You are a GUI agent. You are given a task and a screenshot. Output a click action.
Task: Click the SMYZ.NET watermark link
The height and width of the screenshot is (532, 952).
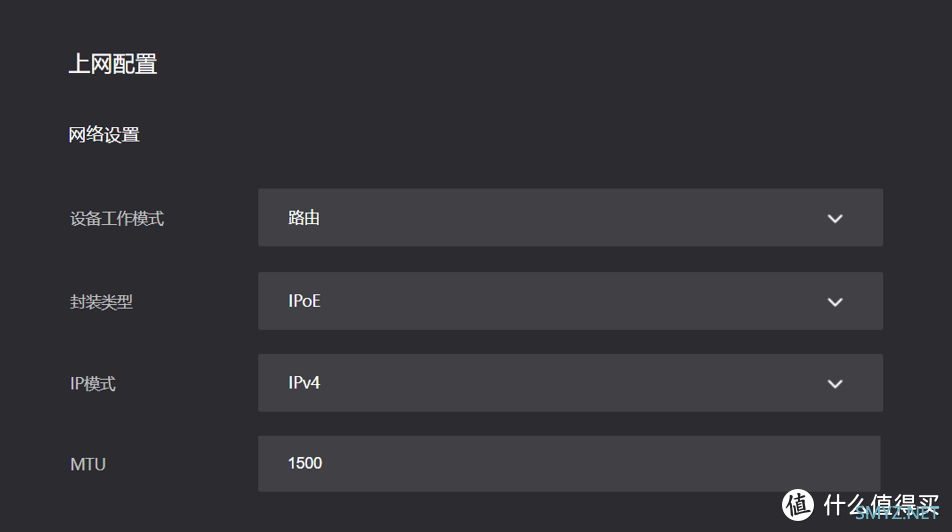click(x=897, y=513)
